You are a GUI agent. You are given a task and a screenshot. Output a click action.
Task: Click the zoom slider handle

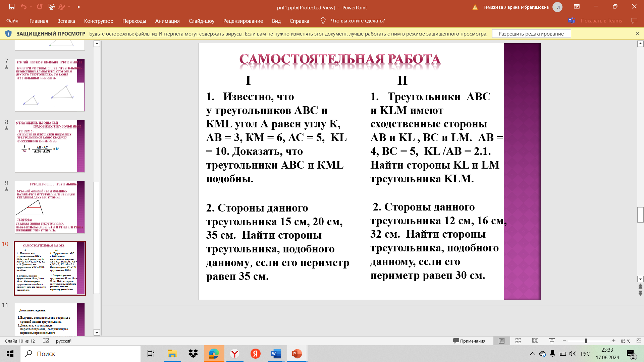click(x=586, y=341)
